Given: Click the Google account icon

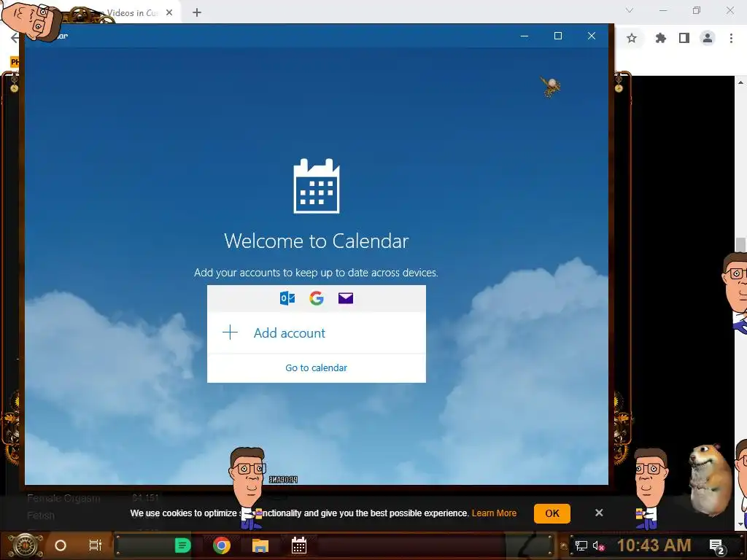Looking at the screenshot, I should (317, 298).
